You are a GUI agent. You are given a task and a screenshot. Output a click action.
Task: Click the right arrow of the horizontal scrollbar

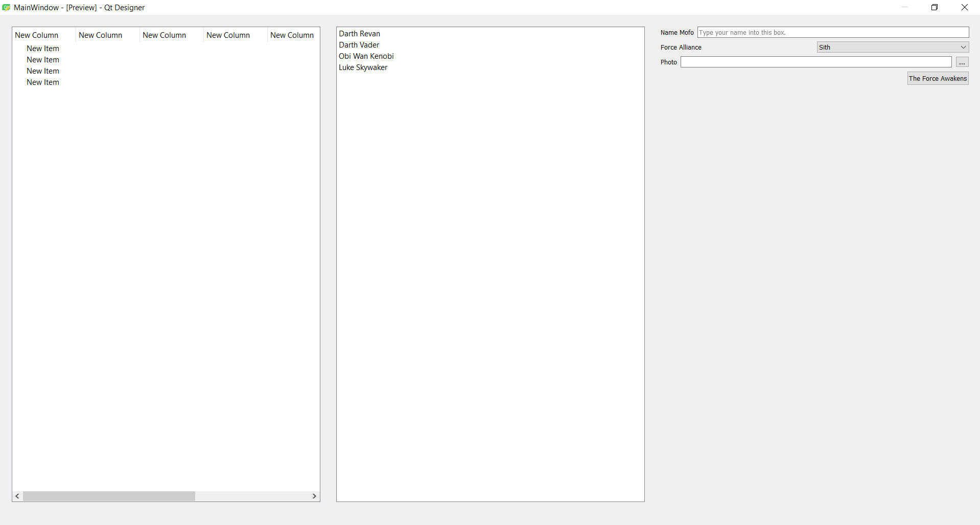314,496
